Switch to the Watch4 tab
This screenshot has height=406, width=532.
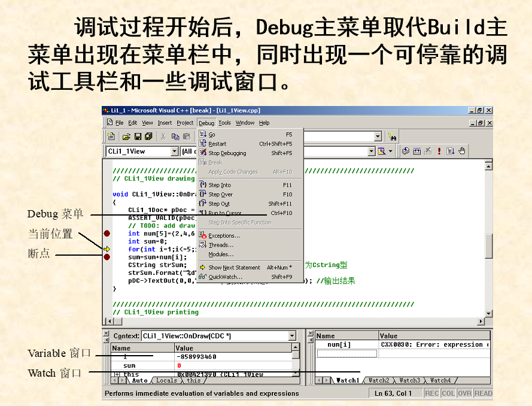440,380
